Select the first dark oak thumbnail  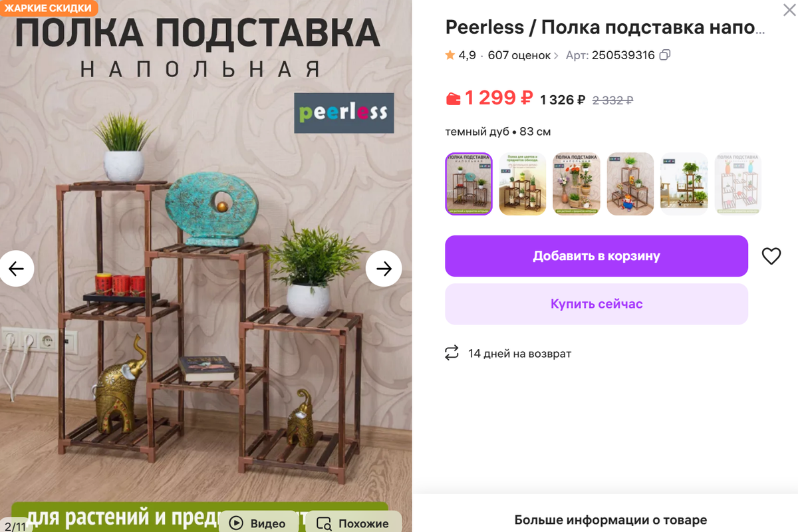[469, 184]
